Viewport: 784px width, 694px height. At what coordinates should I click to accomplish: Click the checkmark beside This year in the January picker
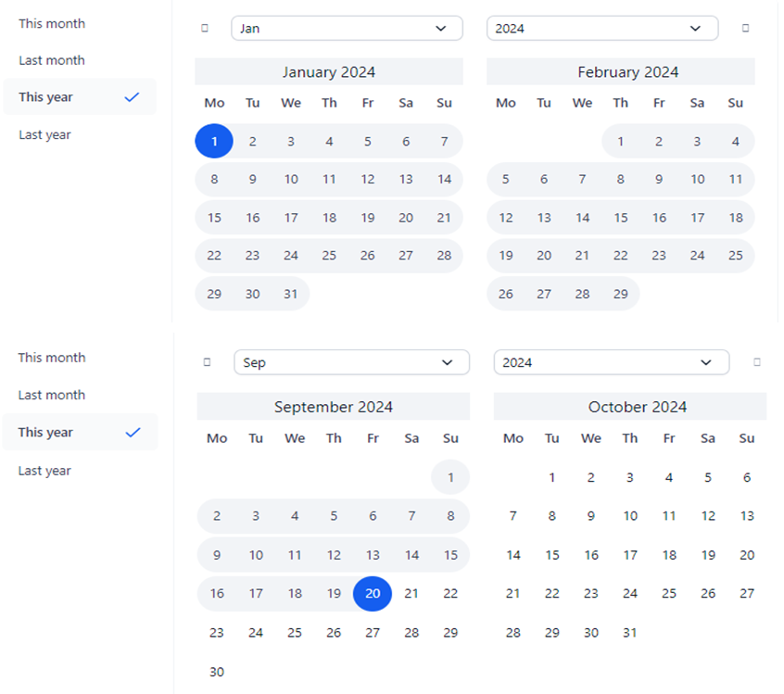point(132,97)
